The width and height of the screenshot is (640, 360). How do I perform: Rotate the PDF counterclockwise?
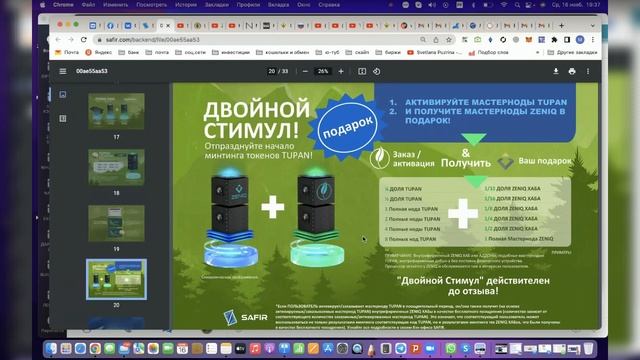[x=376, y=71]
